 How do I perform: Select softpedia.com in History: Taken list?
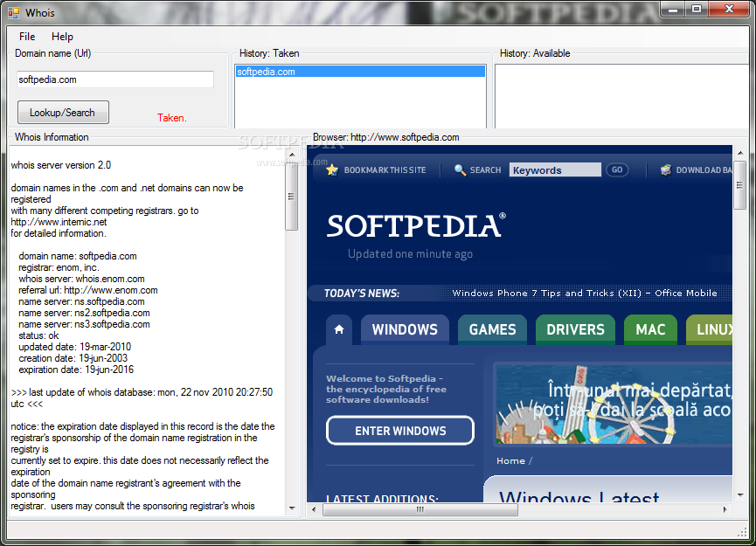[360, 72]
